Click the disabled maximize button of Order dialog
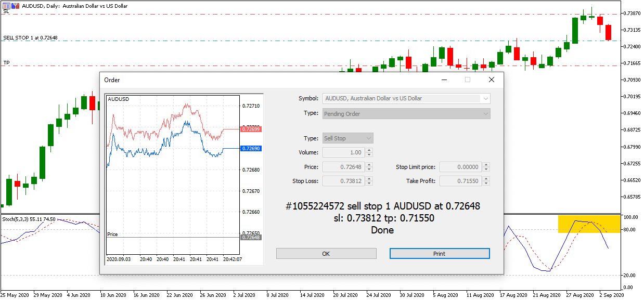The height and width of the screenshot is (300, 644). (x=468, y=80)
